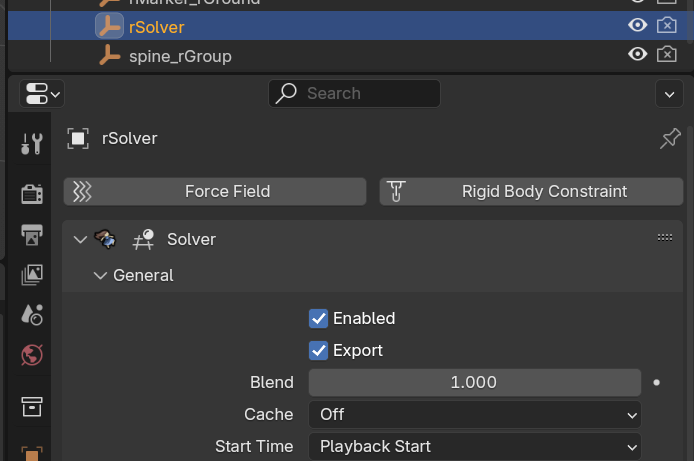Image resolution: width=694 pixels, height=461 pixels.
Task: Toggle pin for rSolver properties
Action: coord(670,139)
